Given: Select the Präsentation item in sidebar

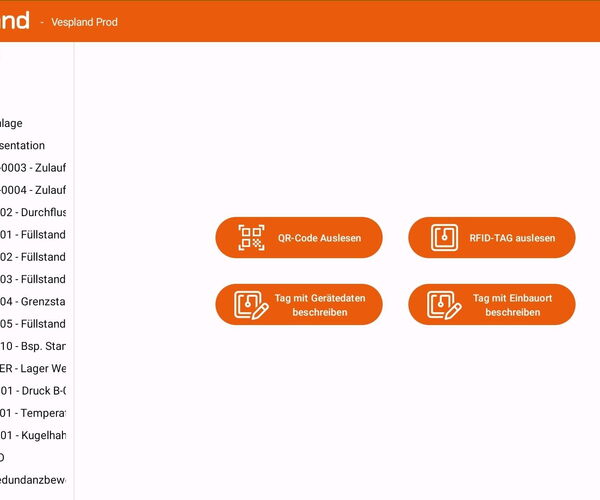Looking at the screenshot, I should pos(22,145).
